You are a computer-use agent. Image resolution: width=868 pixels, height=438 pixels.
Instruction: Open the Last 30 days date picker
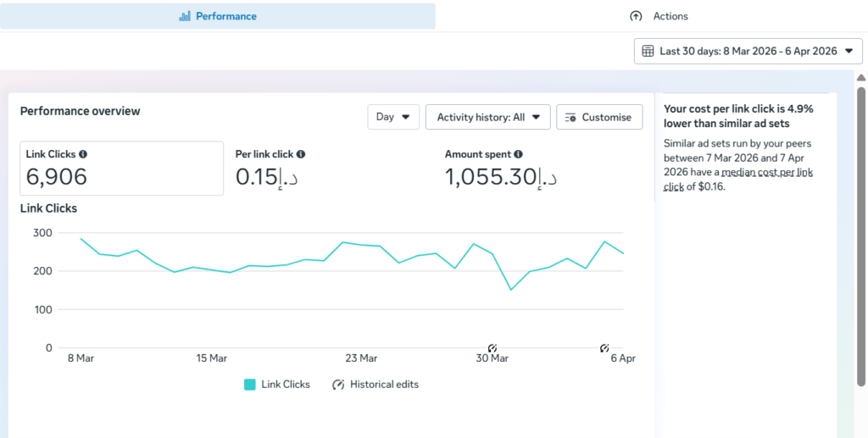tap(748, 51)
